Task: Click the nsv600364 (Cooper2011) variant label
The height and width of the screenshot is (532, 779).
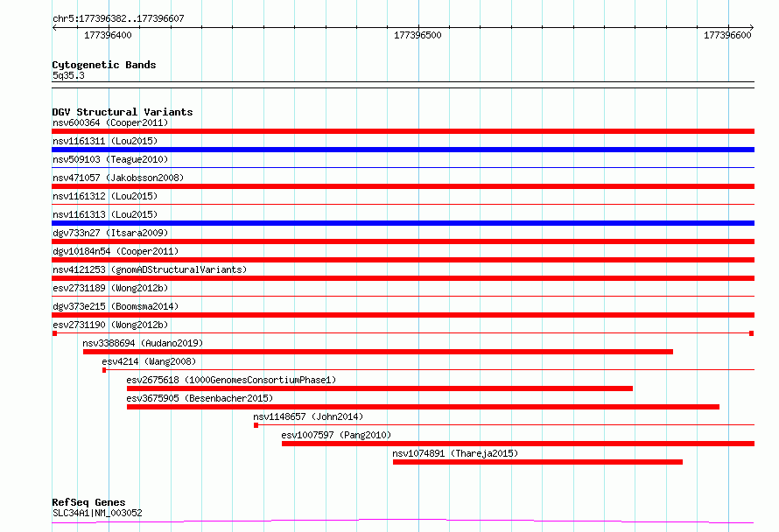Action: [110, 122]
